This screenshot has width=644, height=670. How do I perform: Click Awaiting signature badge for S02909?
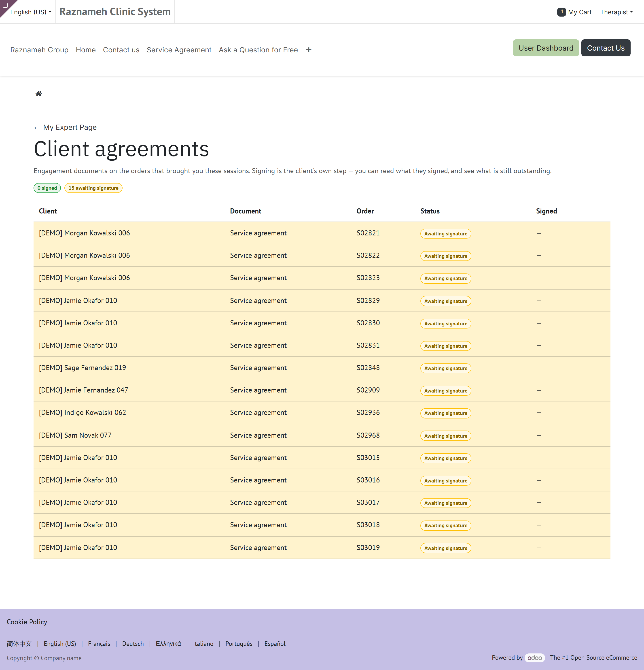coord(445,391)
